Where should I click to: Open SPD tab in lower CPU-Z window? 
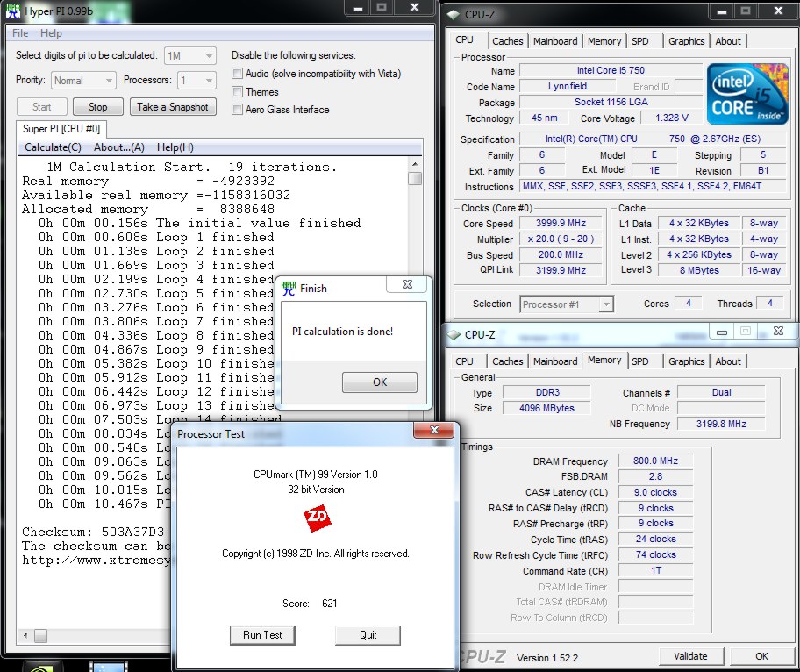(640, 361)
